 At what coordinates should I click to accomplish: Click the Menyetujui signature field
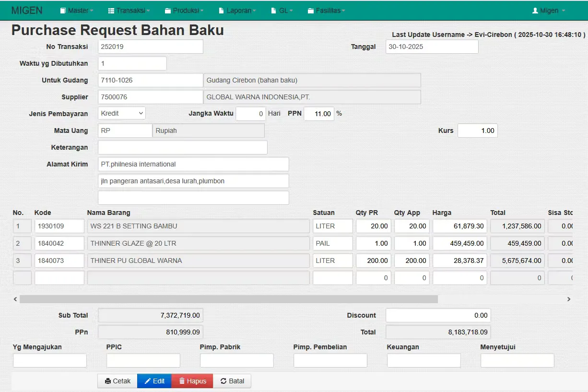pyautogui.click(x=517, y=360)
